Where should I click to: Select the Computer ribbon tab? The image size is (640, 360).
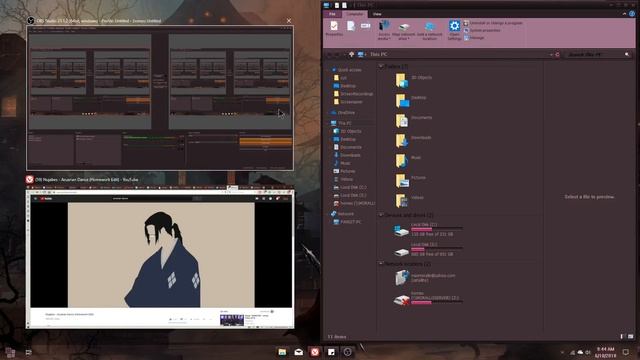click(x=354, y=14)
